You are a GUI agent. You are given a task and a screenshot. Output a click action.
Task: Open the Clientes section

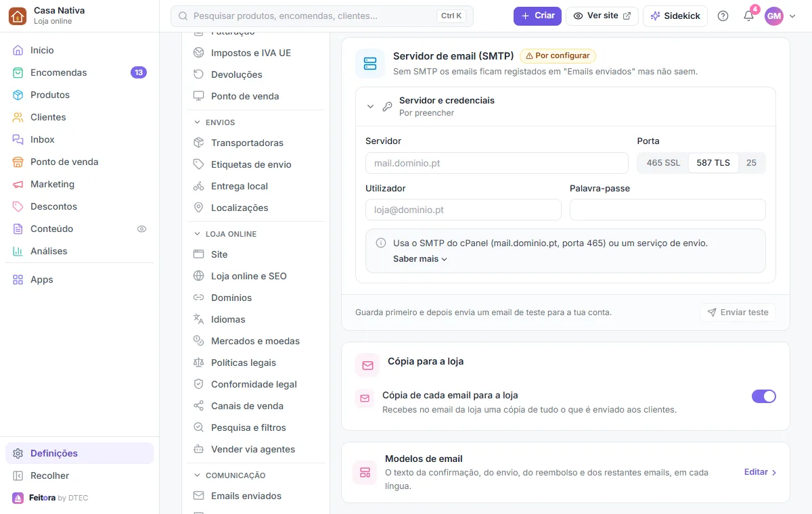[x=79, y=117]
